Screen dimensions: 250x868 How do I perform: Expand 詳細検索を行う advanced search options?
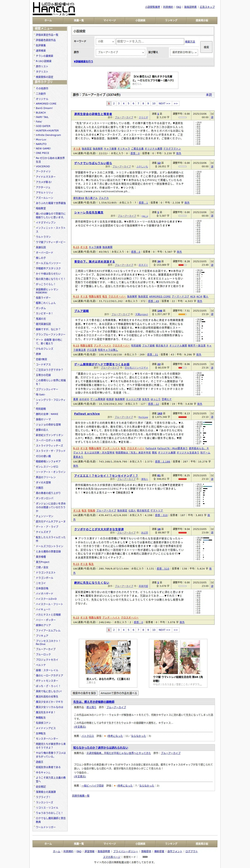click(84, 62)
